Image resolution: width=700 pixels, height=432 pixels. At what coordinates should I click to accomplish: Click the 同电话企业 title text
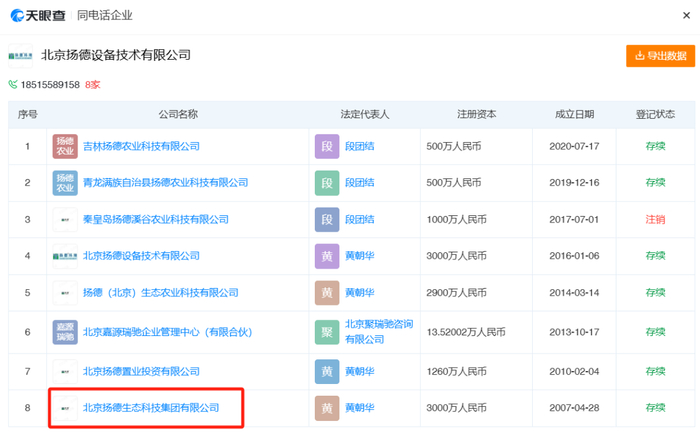[104, 16]
